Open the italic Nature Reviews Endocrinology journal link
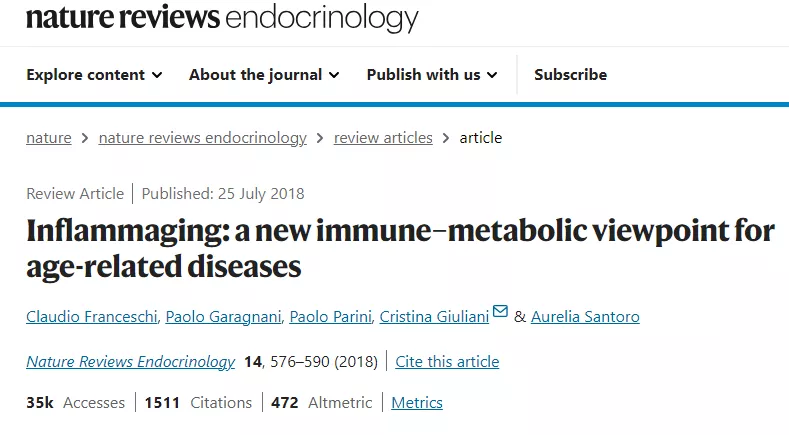 tap(130, 361)
